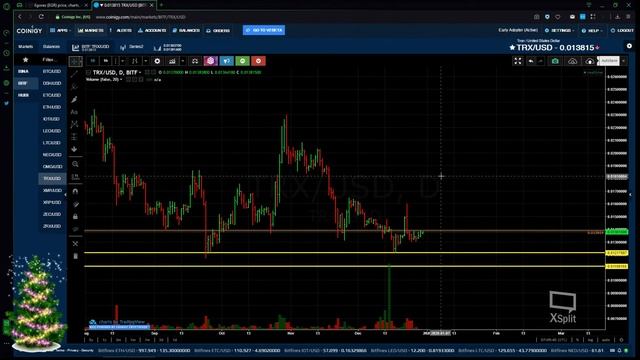The height and width of the screenshot is (360, 640).
Task: Toggle hide all drawings eye icon
Action: (x=75, y=229)
